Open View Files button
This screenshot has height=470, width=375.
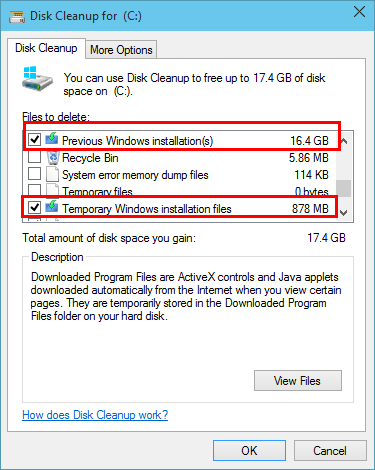[x=298, y=380]
